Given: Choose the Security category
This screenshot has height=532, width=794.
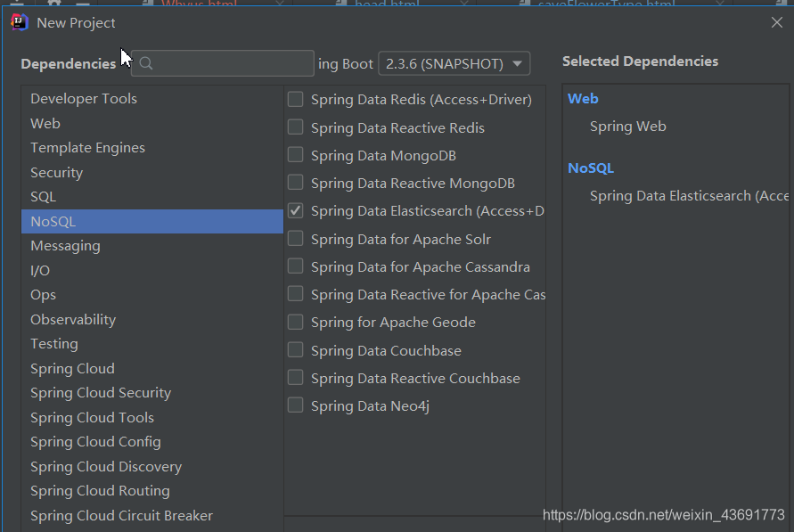Looking at the screenshot, I should pyautogui.click(x=151, y=173).
